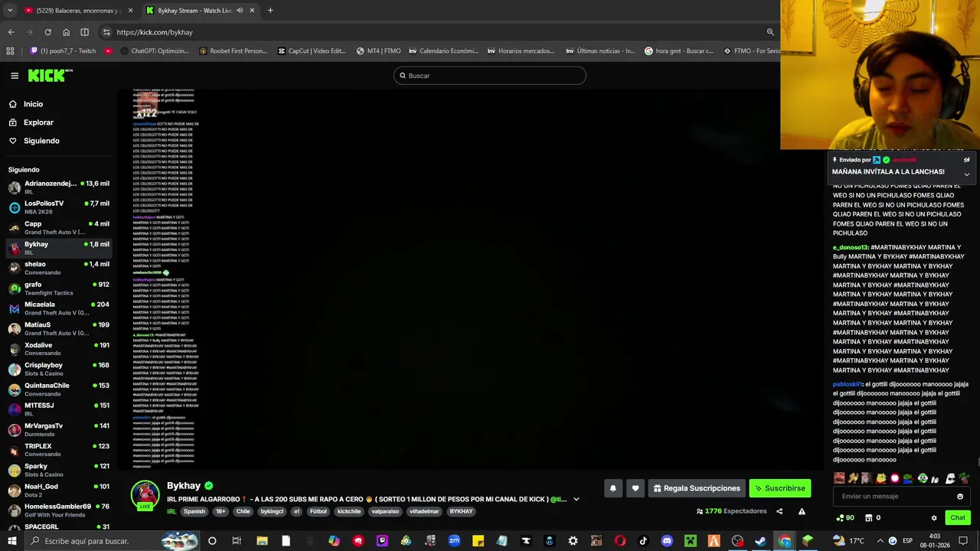Open a new browser tab
The image size is (980, 551).
pos(270,10)
